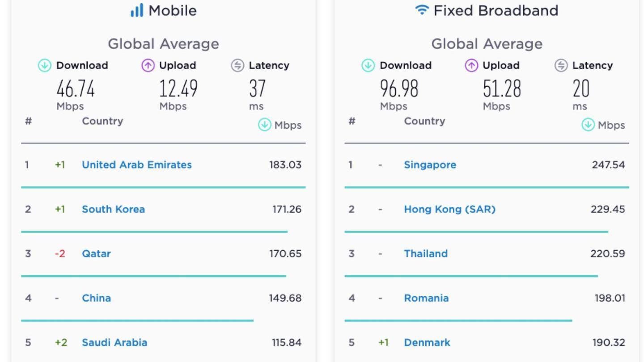Screen dimensions: 644x362
Task: Click Fixed Broadband latency icon
Action: 561,66
